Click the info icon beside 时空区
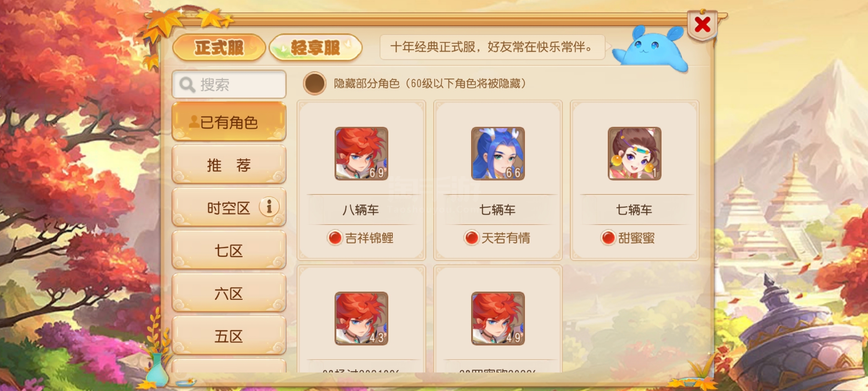Viewport: 868px width, 391px height. (x=269, y=207)
